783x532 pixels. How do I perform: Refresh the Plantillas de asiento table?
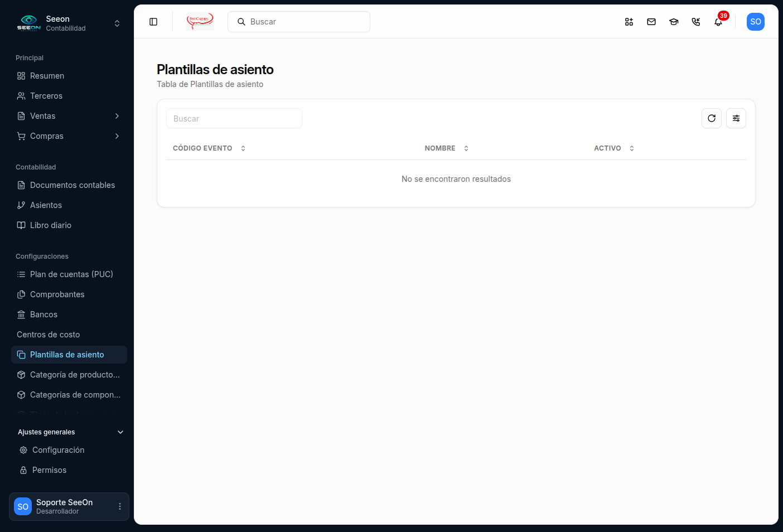(712, 118)
